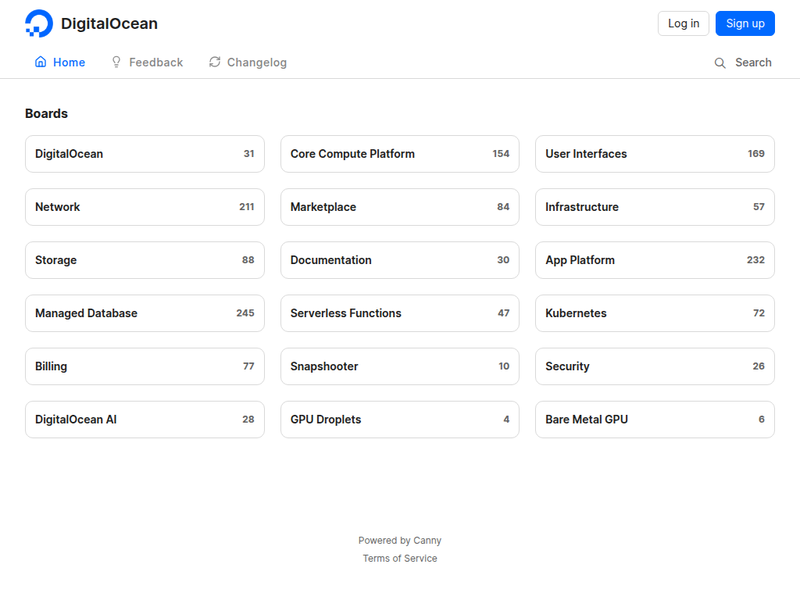The height and width of the screenshot is (600, 800).
Task: Click the Feedback lightbulb icon
Action: [x=116, y=62]
